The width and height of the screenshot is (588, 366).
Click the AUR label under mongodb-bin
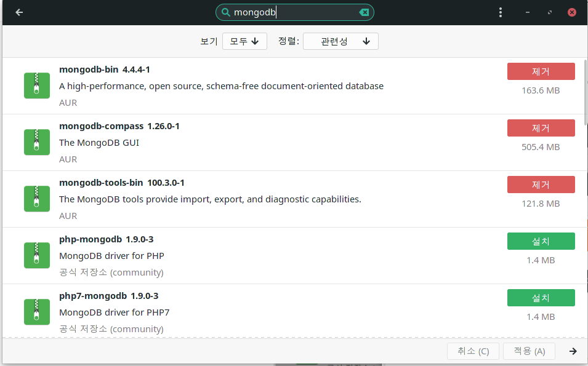68,103
